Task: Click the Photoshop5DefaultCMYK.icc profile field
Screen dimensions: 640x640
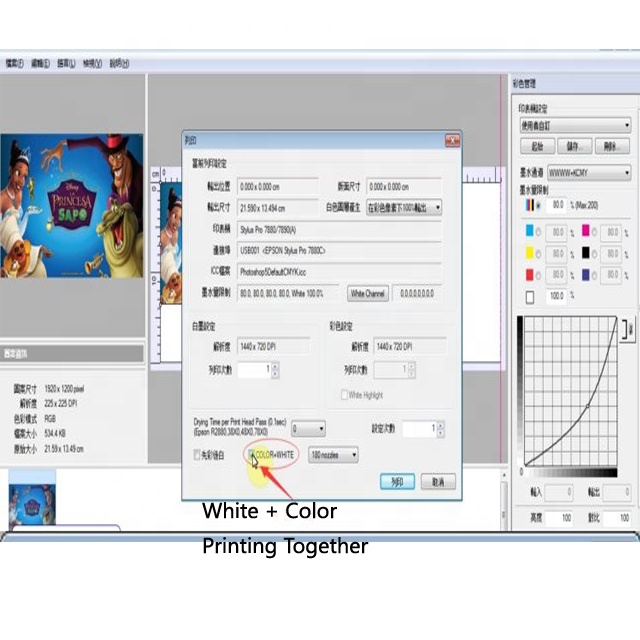Action: click(x=339, y=272)
